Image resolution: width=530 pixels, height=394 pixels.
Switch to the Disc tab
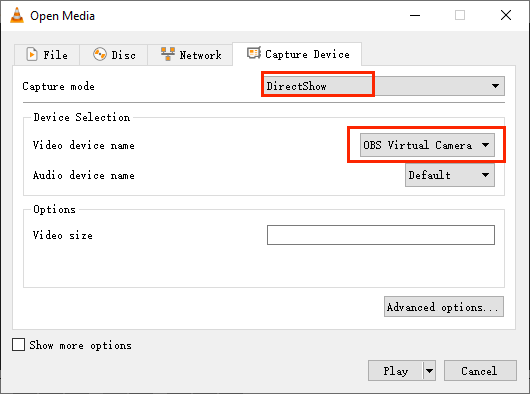tap(114, 54)
